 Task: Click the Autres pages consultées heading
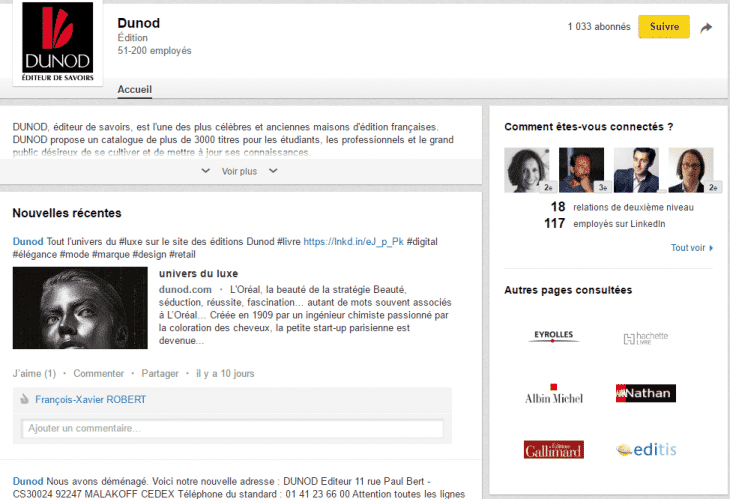[568, 290]
